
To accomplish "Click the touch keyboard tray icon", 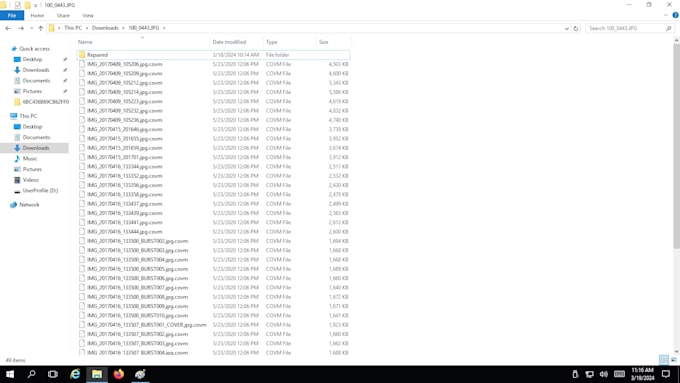I will click(x=619, y=374).
